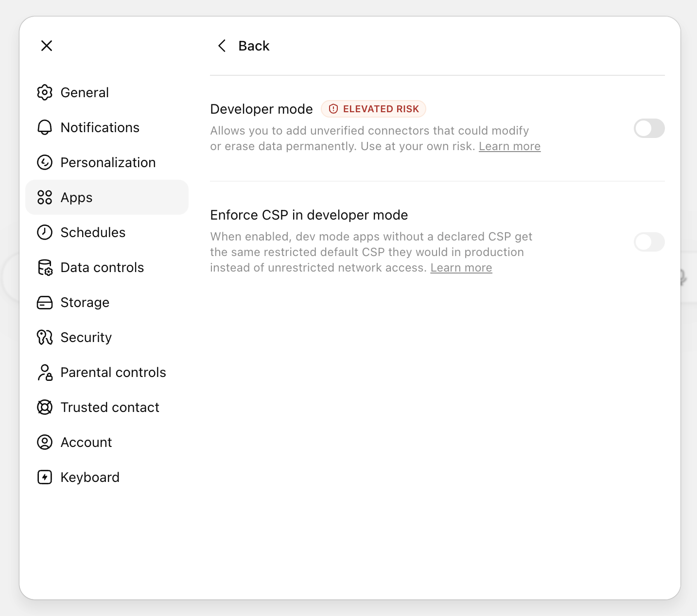Open Learn more link about CSP enforcement
This screenshot has height=616, width=697.
461,268
